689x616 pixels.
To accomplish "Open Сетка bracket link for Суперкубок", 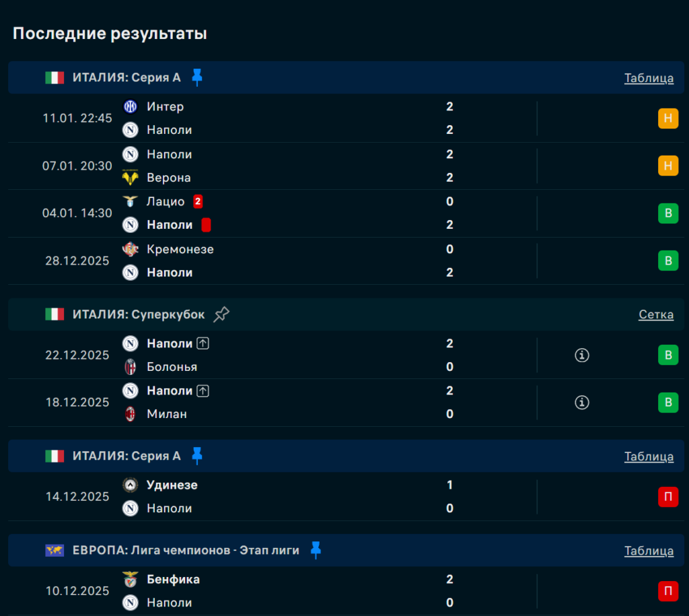I will (x=655, y=314).
